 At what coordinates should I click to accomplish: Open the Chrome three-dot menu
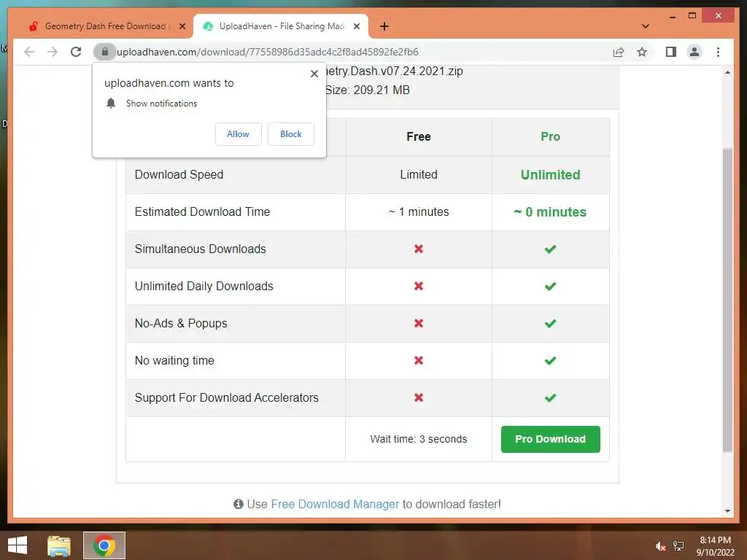coord(719,52)
